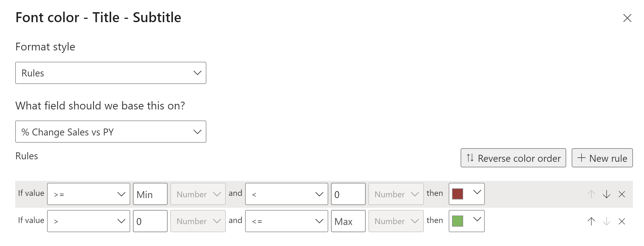Delete the second green rule
The image size is (644, 246).
tap(622, 221)
